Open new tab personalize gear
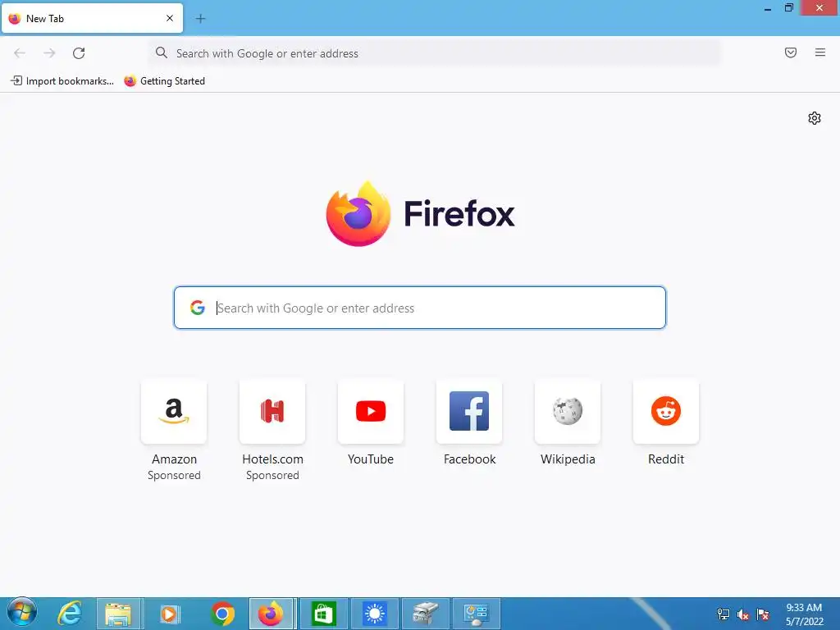Viewport: 840px width, 630px height. (815, 118)
